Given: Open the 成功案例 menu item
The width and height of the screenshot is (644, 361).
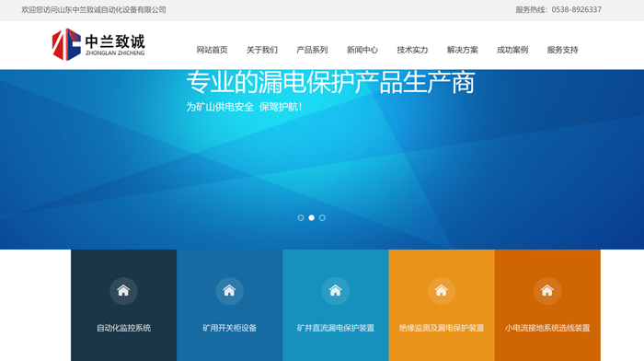Looking at the screenshot, I should 512,50.
